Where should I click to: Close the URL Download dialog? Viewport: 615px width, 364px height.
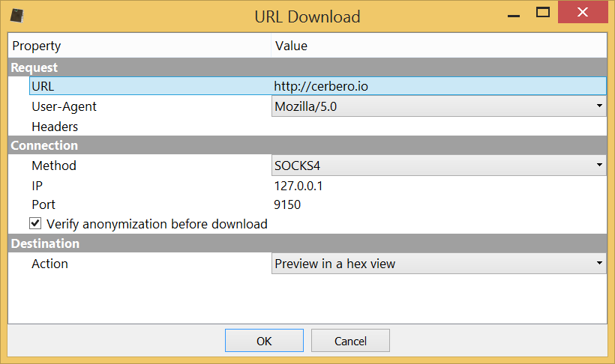pos(583,13)
